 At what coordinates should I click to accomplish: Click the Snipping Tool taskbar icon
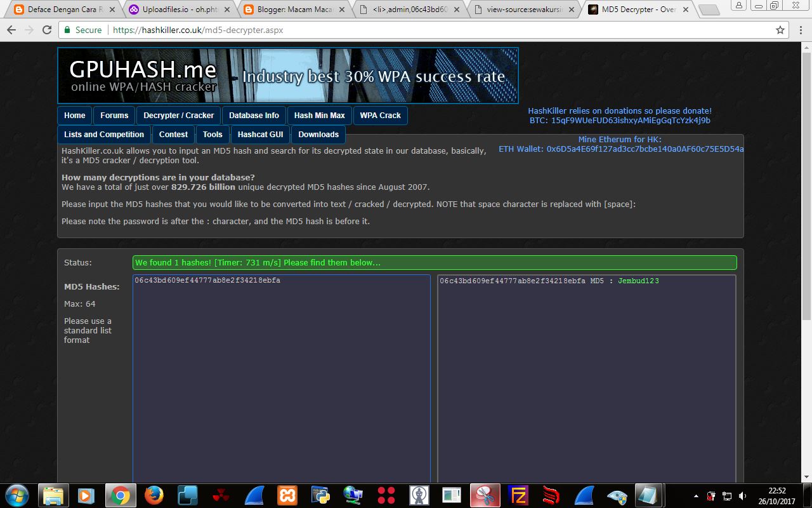click(x=486, y=495)
